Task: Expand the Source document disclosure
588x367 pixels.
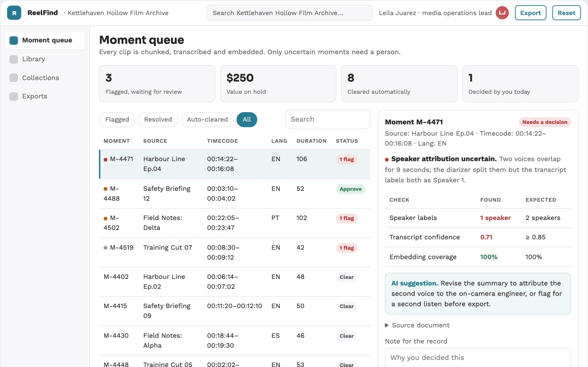Action: coord(417,325)
